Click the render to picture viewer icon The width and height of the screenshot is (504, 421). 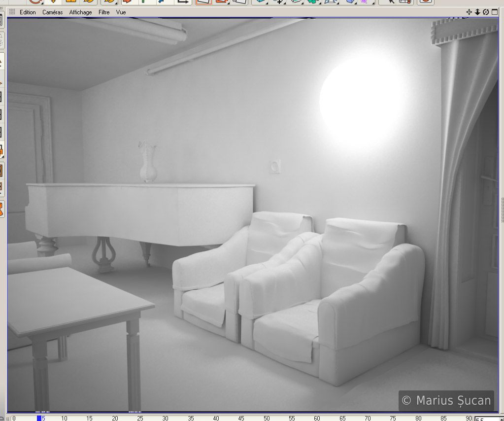(x=221, y=1)
